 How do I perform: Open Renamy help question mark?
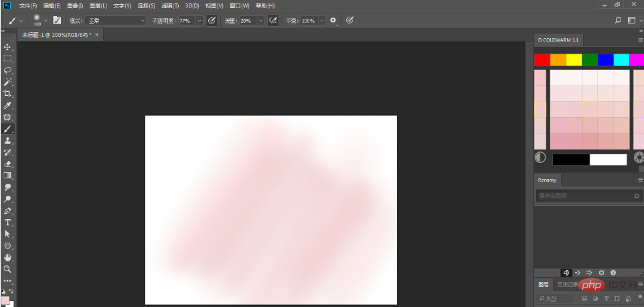[613, 272]
